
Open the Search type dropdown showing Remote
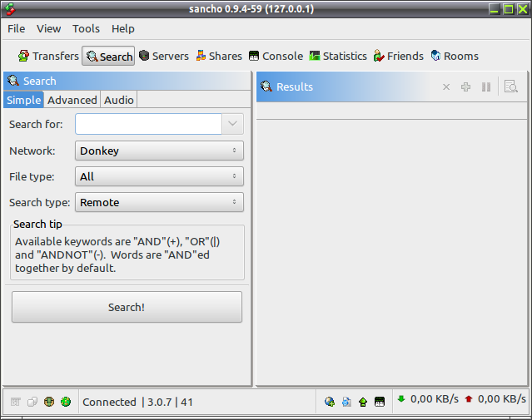(x=159, y=202)
